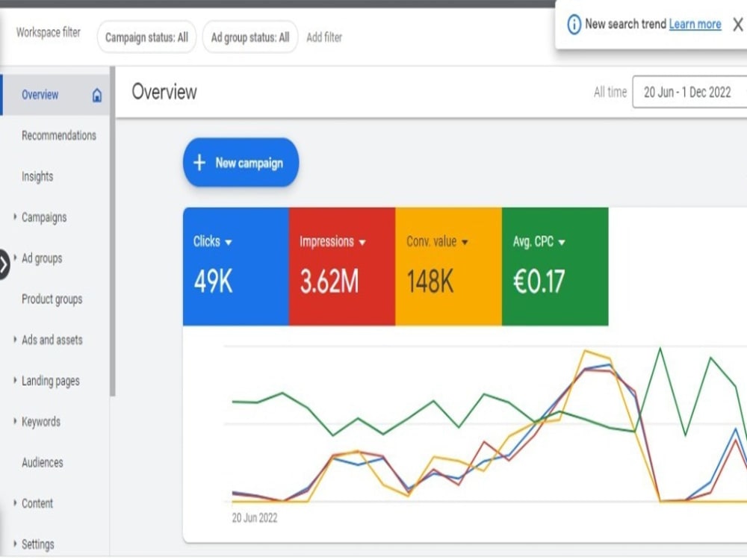The height and width of the screenshot is (560, 747).
Task: Dismiss the New search trend notification
Action: pyautogui.click(x=737, y=25)
